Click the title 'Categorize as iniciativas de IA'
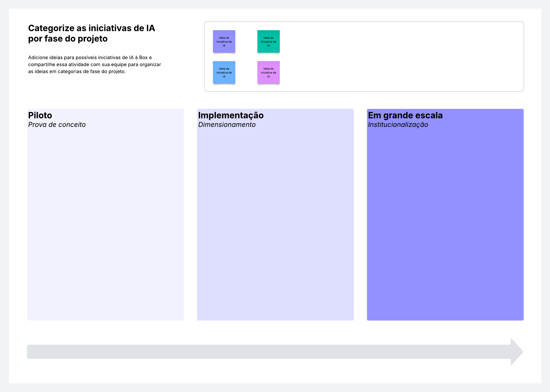The width and height of the screenshot is (550, 392). pos(91,28)
